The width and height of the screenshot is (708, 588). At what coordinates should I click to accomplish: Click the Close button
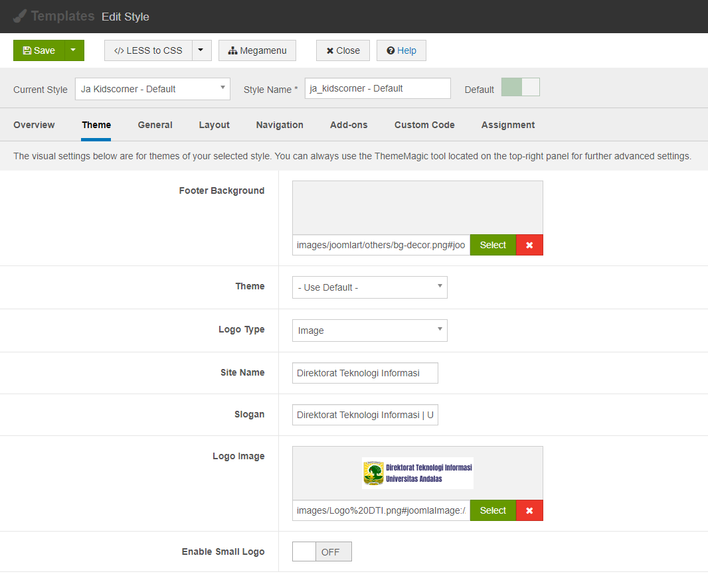(x=343, y=50)
